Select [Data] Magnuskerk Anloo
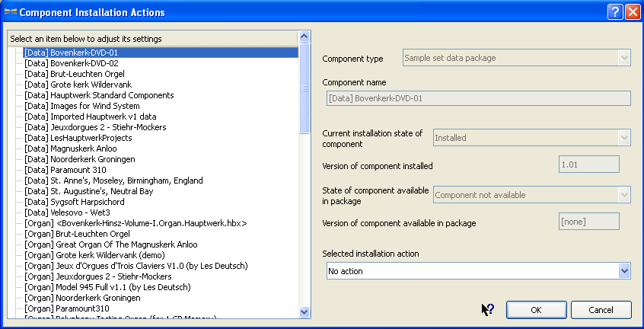 tap(70, 149)
